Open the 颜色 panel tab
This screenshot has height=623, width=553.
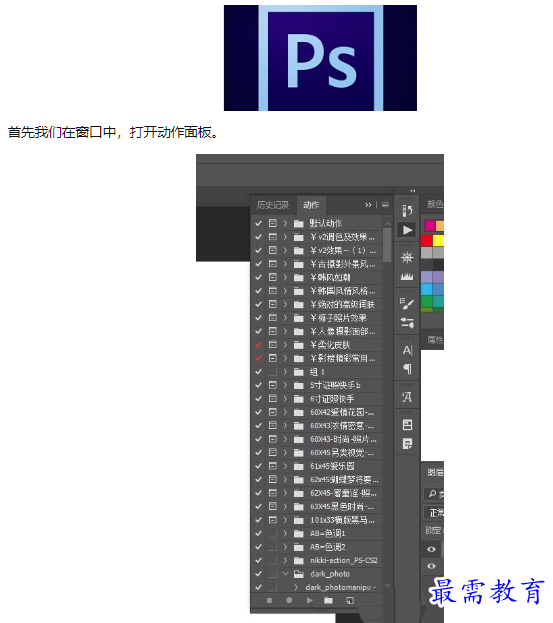click(x=435, y=204)
